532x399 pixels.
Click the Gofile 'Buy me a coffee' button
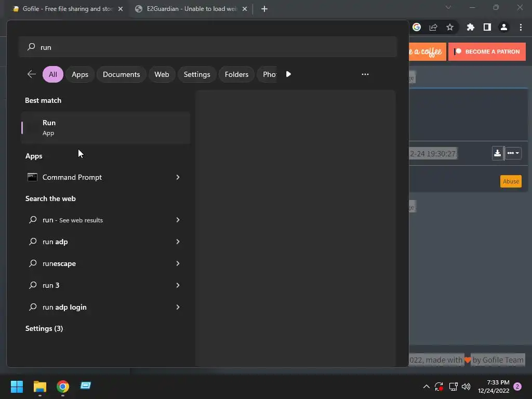point(428,51)
